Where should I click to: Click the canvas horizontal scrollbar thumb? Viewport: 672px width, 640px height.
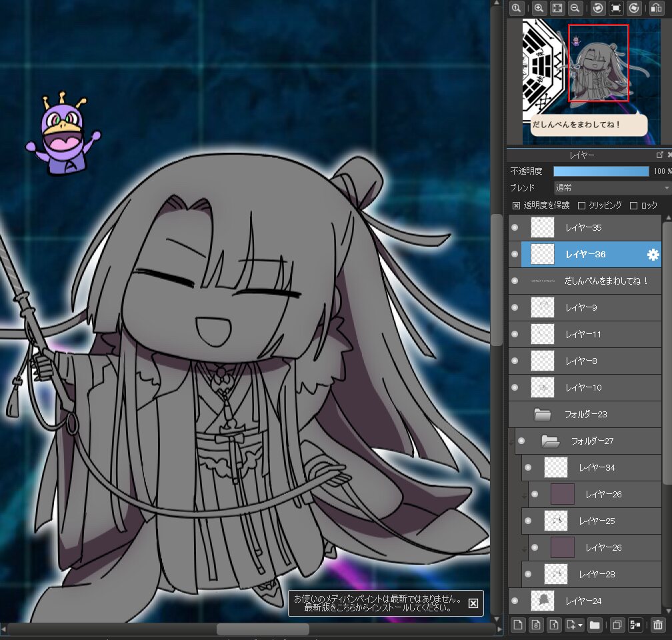pyautogui.click(x=263, y=629)
